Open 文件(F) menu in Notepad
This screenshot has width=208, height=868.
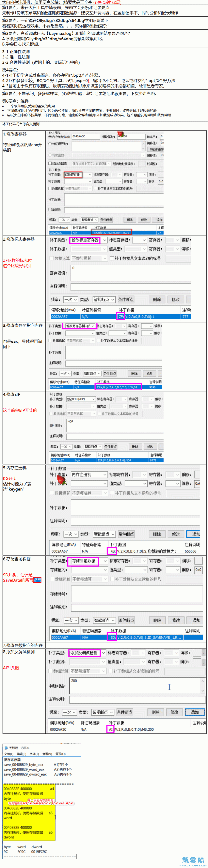9,754
